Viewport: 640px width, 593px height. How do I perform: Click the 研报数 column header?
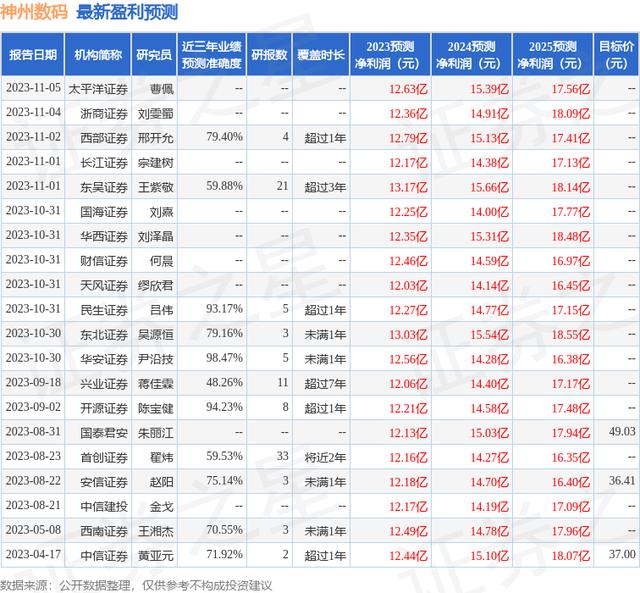269,55
